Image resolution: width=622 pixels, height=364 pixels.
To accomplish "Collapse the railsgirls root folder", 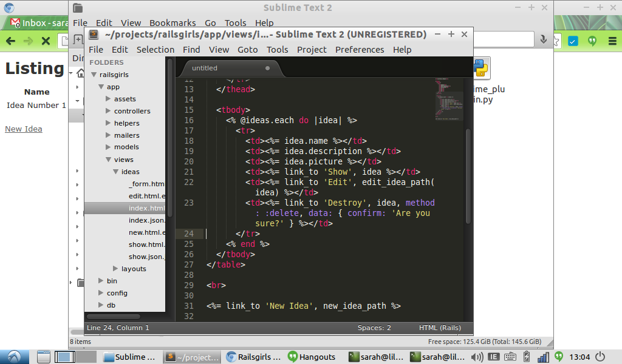I will click(94, 75).
